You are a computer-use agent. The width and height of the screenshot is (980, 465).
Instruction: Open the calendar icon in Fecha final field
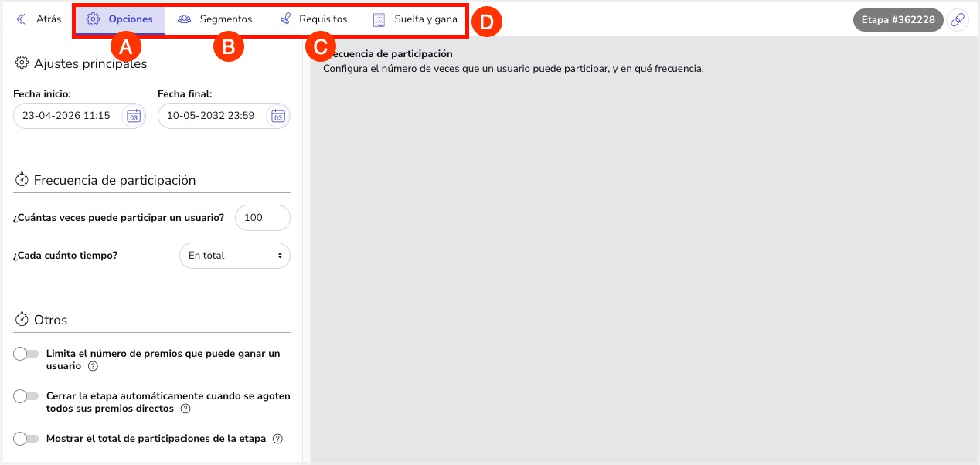(277, 115)
